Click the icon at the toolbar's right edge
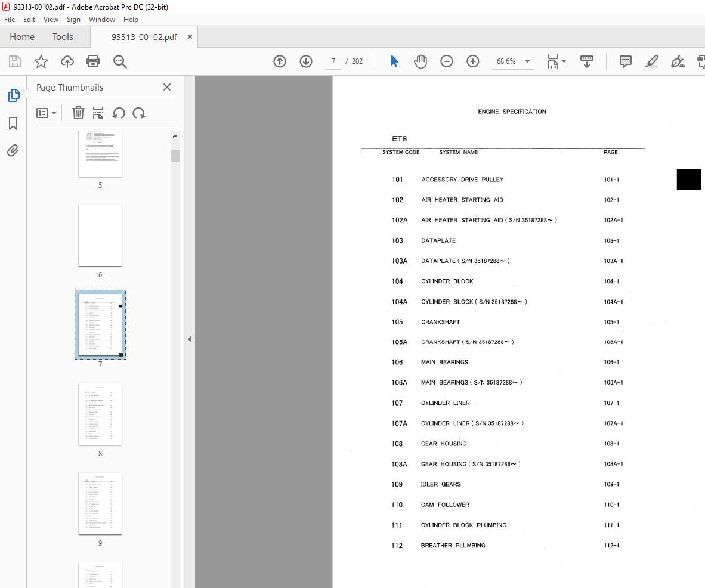The image size is (705, 588). pos(700,61)
